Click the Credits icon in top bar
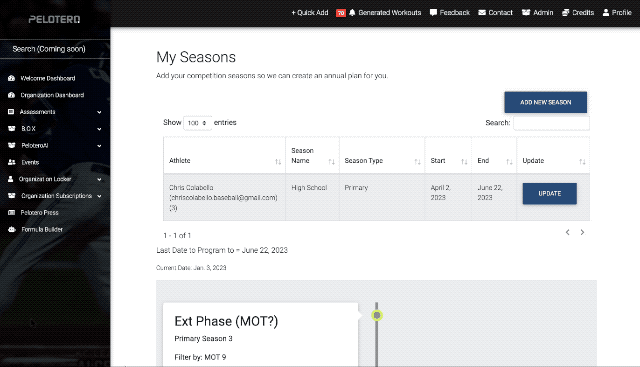 (x=565, y=13)
